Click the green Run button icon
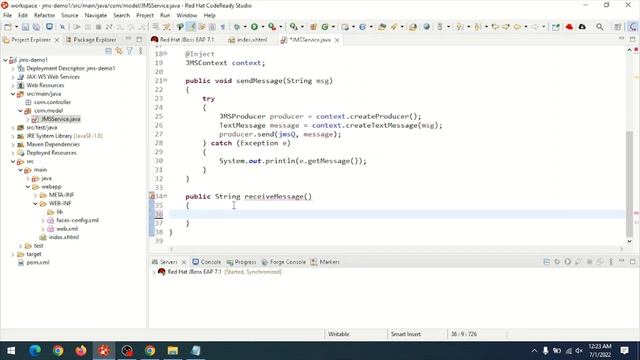640x360 pixels. pos(254,27)
